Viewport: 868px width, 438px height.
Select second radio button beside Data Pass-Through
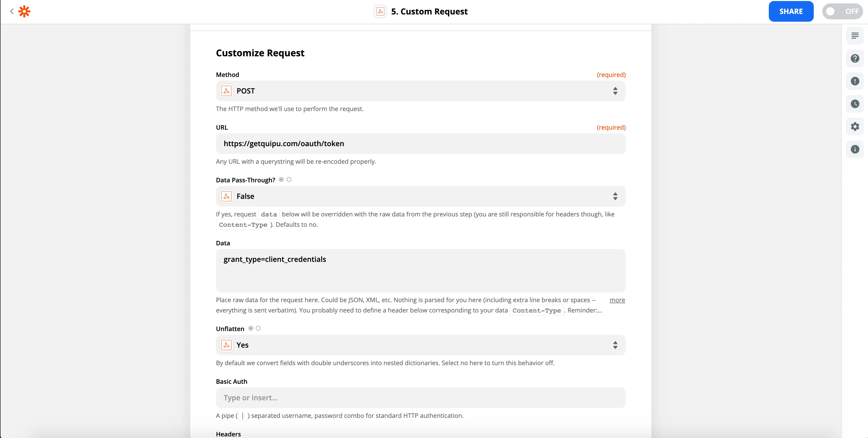tap(289, 179)
